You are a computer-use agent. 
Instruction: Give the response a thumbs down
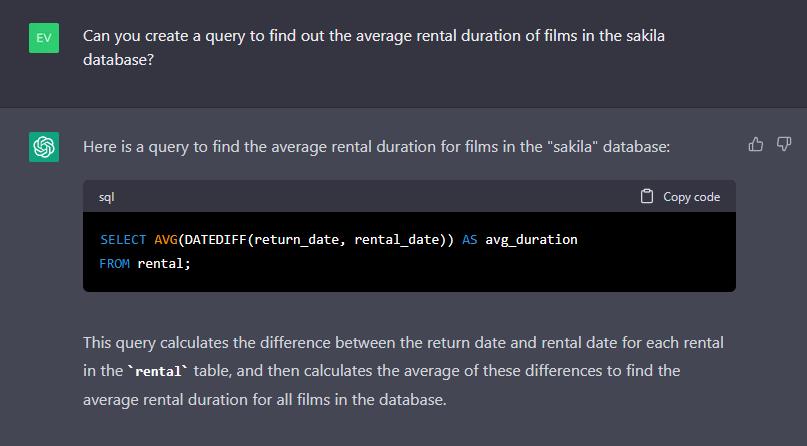point(784,145)
